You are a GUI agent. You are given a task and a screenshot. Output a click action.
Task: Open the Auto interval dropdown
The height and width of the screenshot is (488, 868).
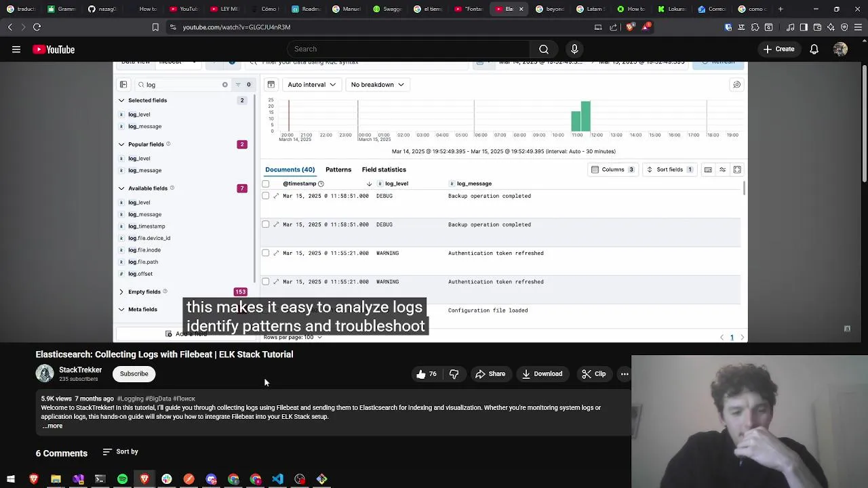311,85
